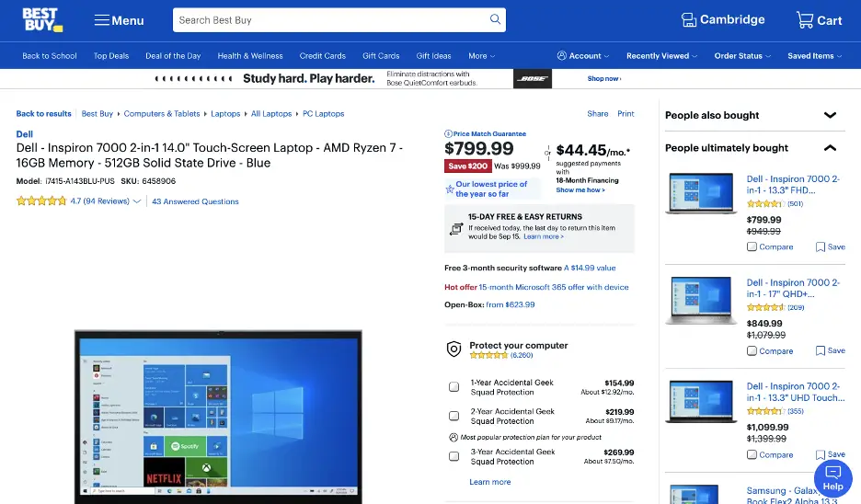Expand Order Status dropdown
This screenshot has height=504, width=861.
742,56
